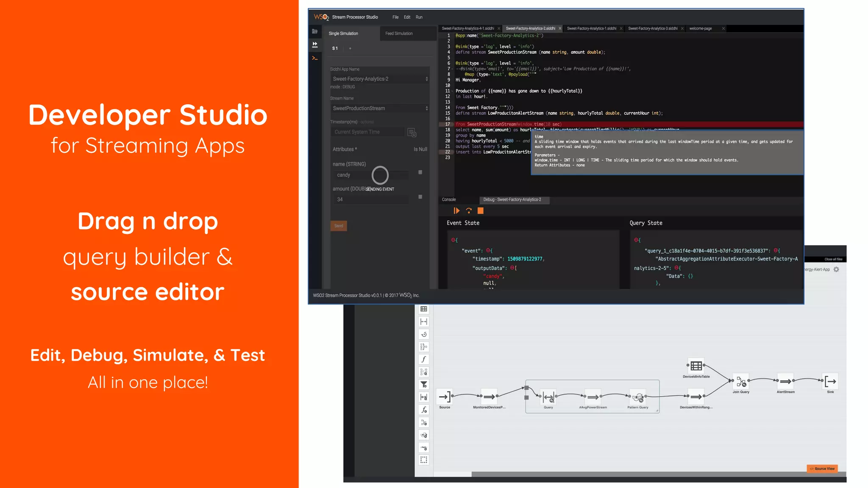868x488 pixels.
Task: Select the Join query tool in palette
Action: 424,422
